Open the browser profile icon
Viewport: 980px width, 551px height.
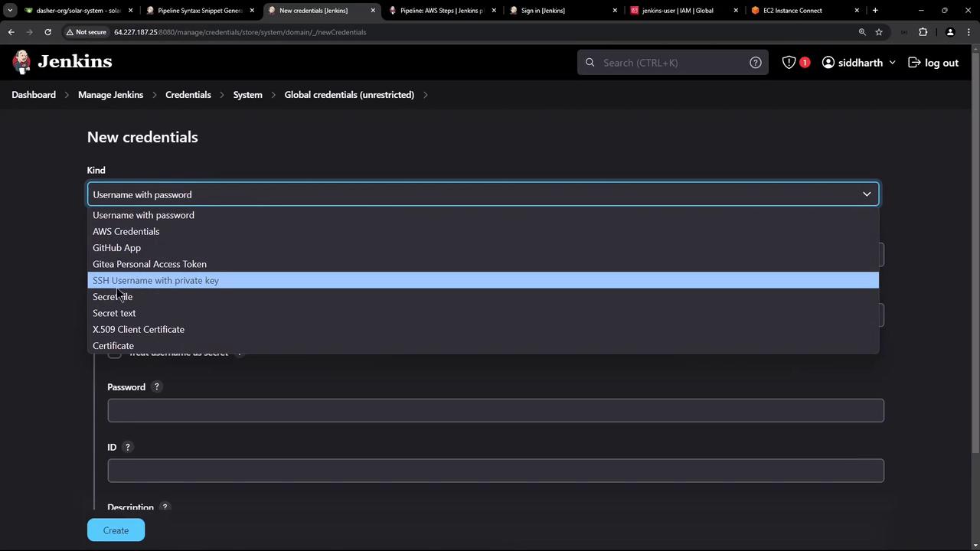950,32
